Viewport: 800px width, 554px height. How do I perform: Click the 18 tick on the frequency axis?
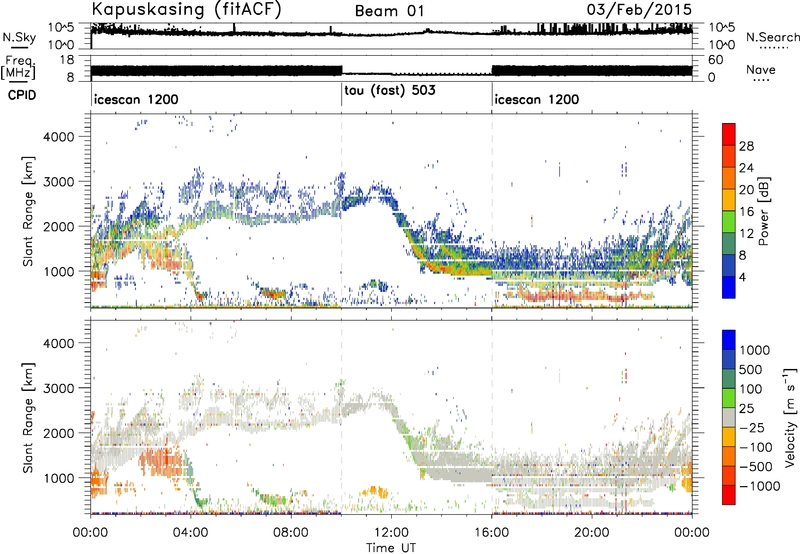click(x=67, y=60)
